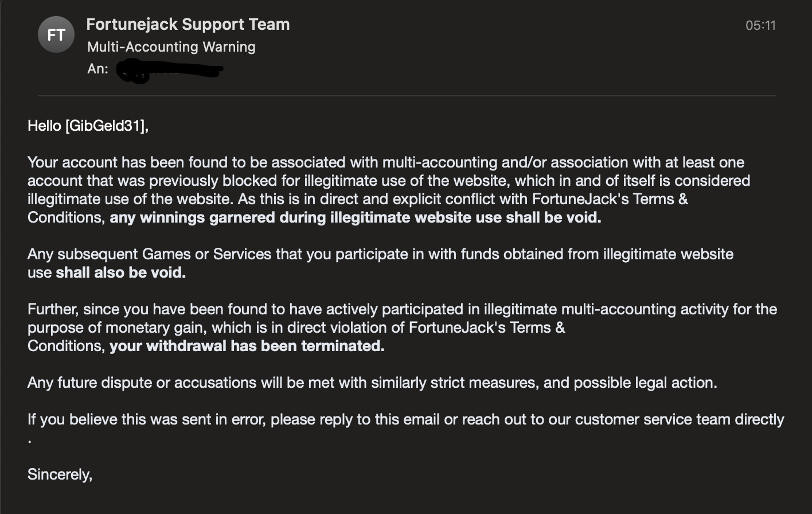Click the An: recipient label
Screen dimensions: 812x514
click(97, 69)
